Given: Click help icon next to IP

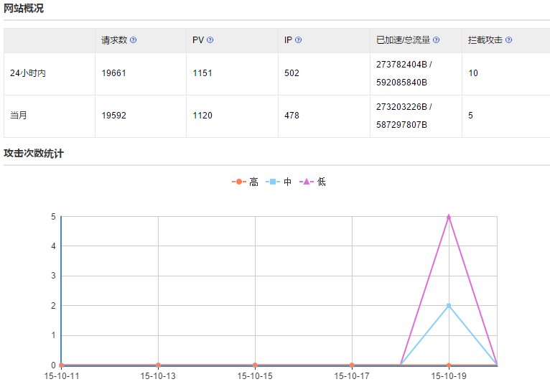Looking at the screenshot, I should click(298, 40).
